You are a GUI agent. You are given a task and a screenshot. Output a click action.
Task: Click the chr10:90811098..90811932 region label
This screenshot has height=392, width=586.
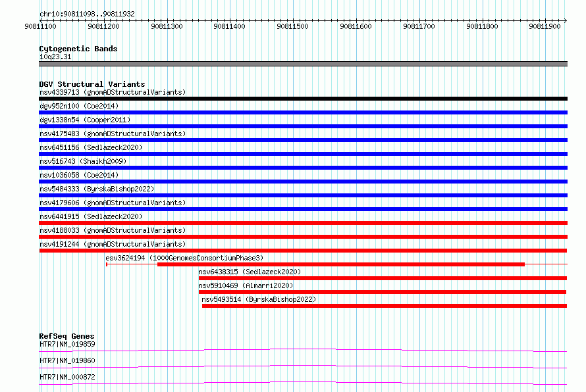[x=87, y=14]
